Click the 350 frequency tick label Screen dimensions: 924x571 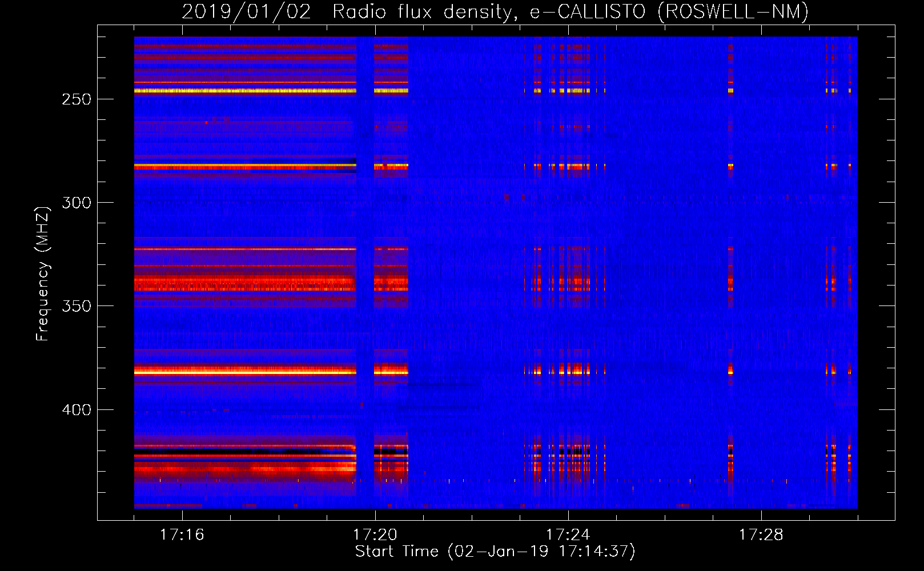(77, 306)
